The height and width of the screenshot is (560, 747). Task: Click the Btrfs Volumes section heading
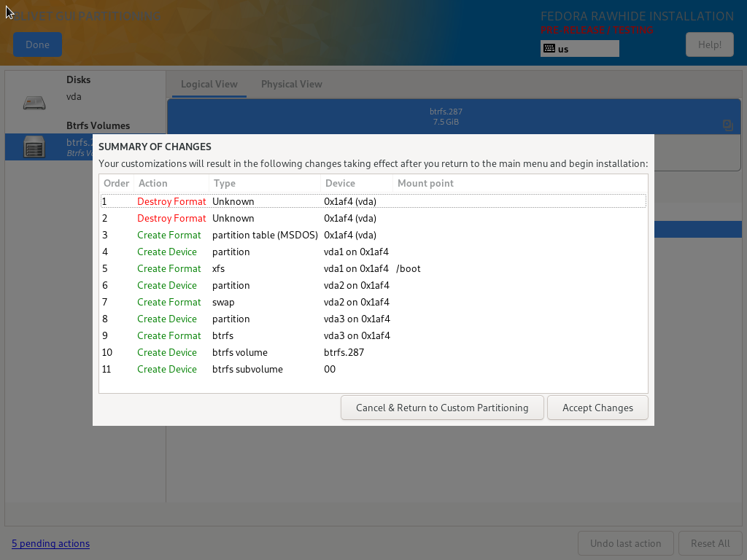pyautogui.click(x=98, y=125)
